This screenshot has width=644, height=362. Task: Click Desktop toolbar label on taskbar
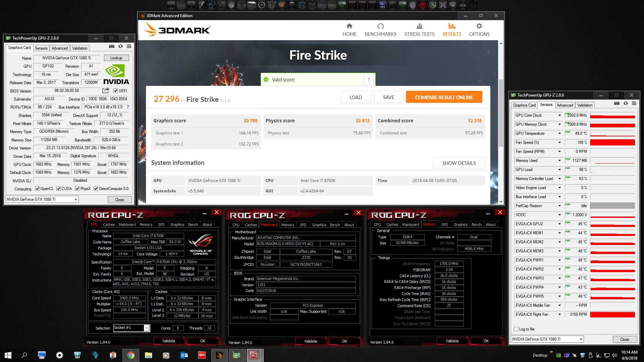tap(540, 355)
